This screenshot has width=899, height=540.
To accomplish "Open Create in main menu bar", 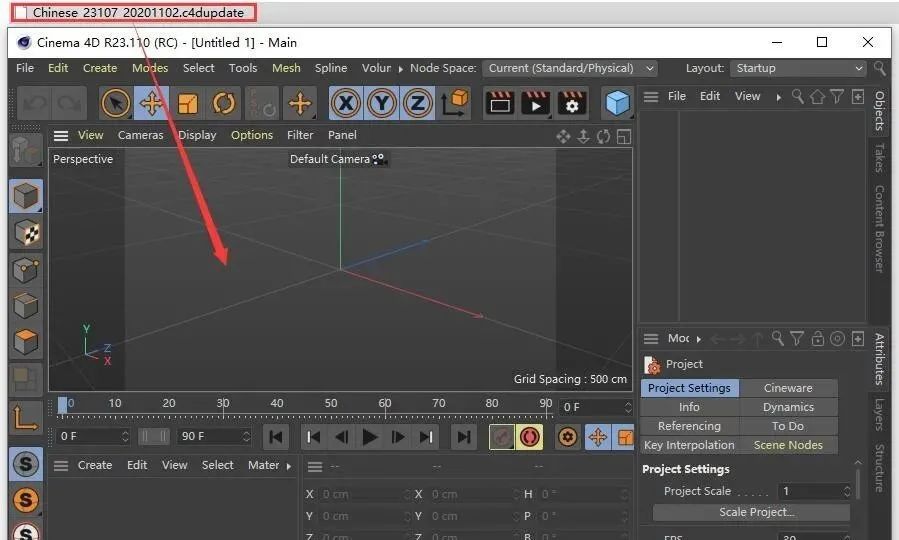I will [100, 68].
